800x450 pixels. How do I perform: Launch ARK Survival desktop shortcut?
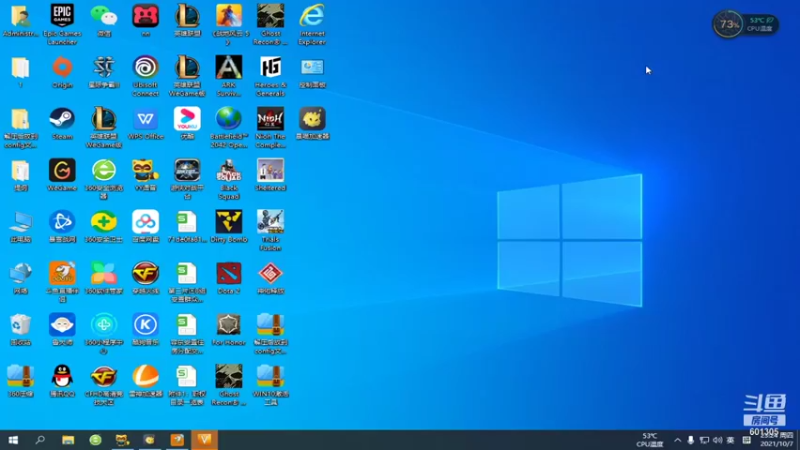229,76
